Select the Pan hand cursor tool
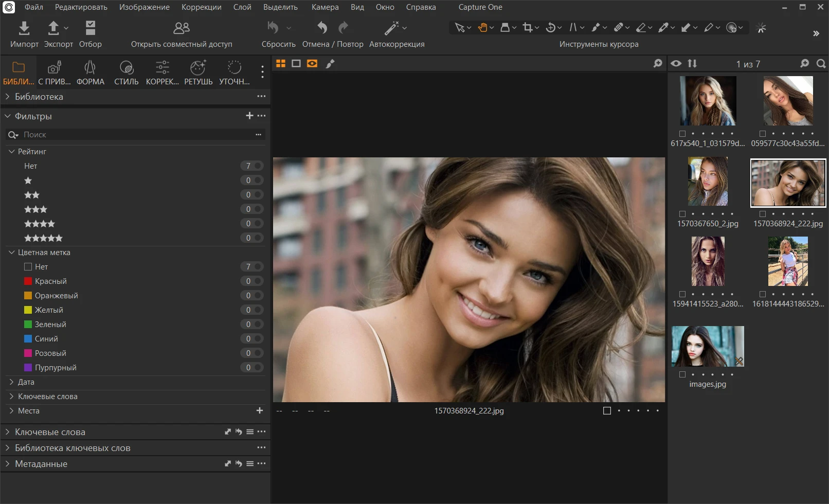This screenshot has height=504, width=829. coord(482,28)
